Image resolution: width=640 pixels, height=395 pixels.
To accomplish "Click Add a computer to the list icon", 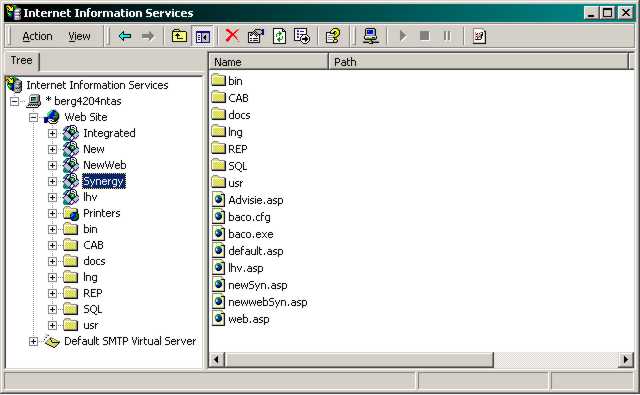I will point(371,36).
